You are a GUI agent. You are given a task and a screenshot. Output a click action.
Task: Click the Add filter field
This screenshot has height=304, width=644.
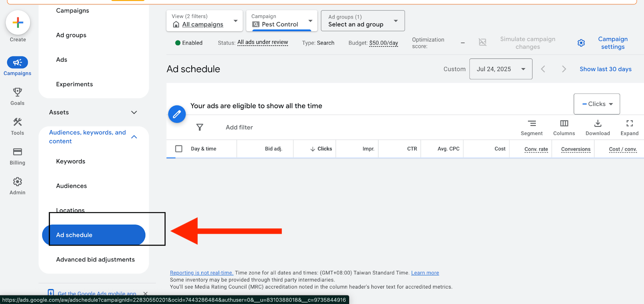[x=239, y=127]
